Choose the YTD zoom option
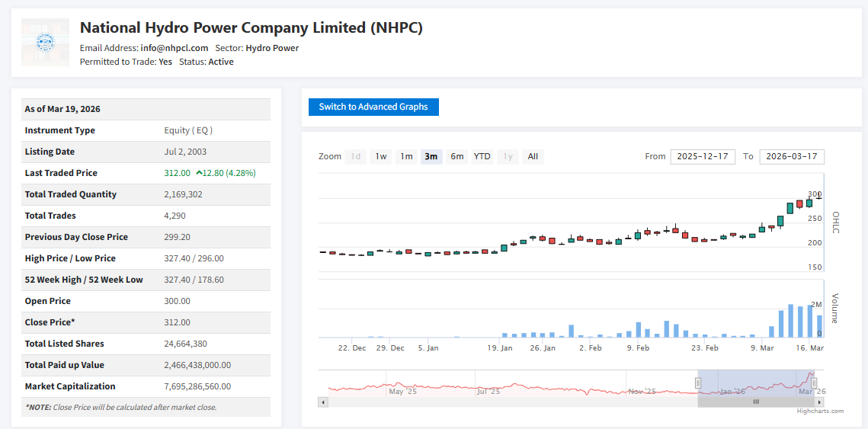 point(482,156)
